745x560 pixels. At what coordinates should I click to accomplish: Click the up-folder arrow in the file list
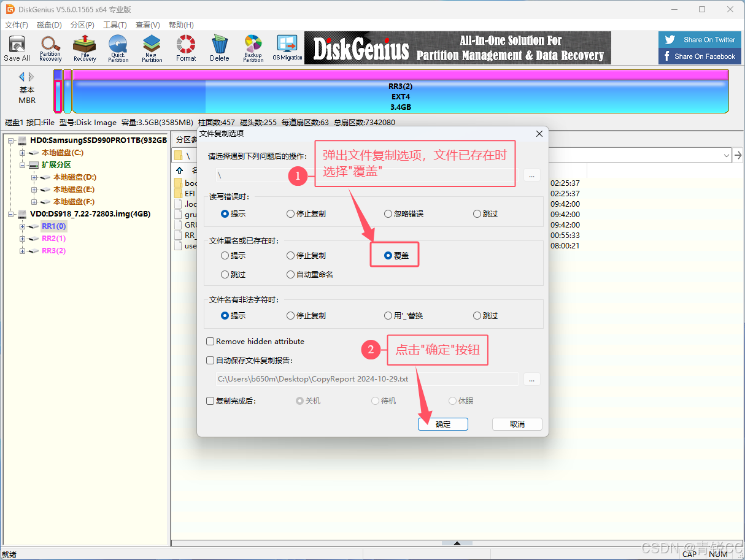pyautogui.click(x=179, y=170)
